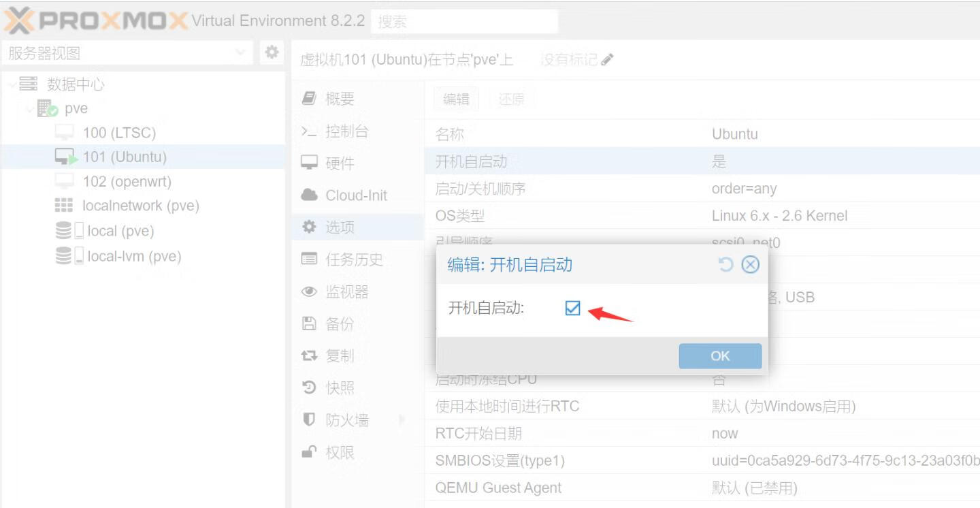Image resolution: width=980 pixels, height=508 pixels.
Task: Go to the 硬件 hardware tab
Action: point(340,163)
